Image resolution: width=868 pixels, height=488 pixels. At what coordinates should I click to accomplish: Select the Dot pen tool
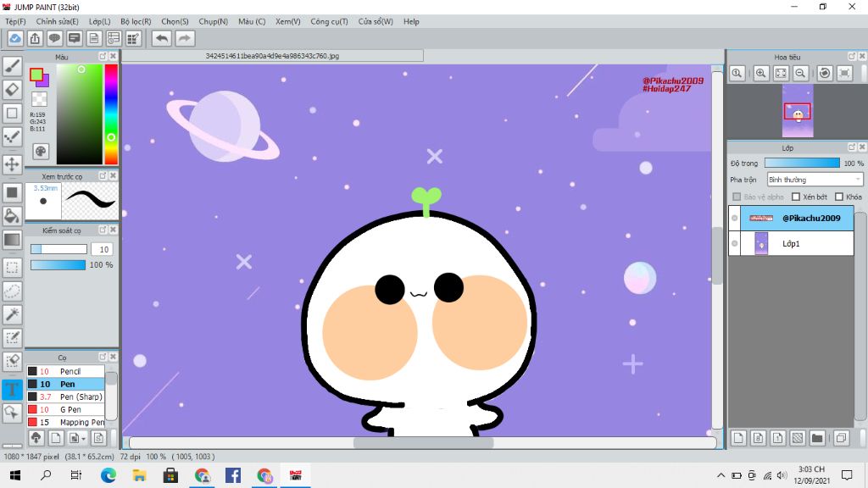click(x=12, y=136)
